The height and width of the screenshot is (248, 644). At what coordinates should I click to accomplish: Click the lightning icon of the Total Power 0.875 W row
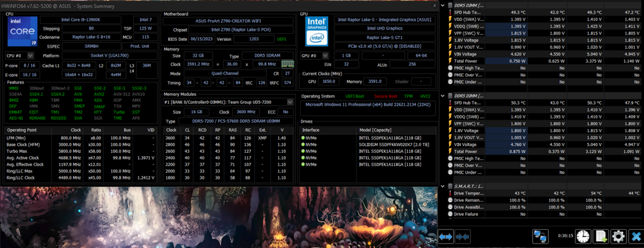[x=450, y=151]
